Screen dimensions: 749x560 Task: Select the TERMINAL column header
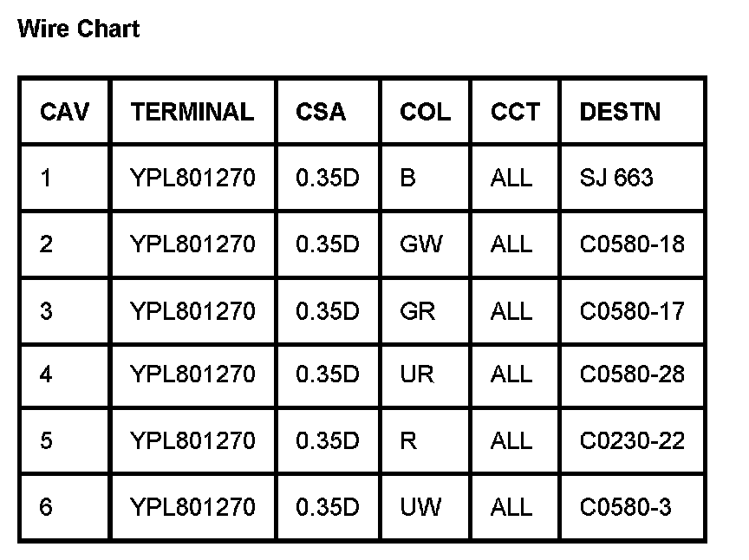click(x=192, y=112)
